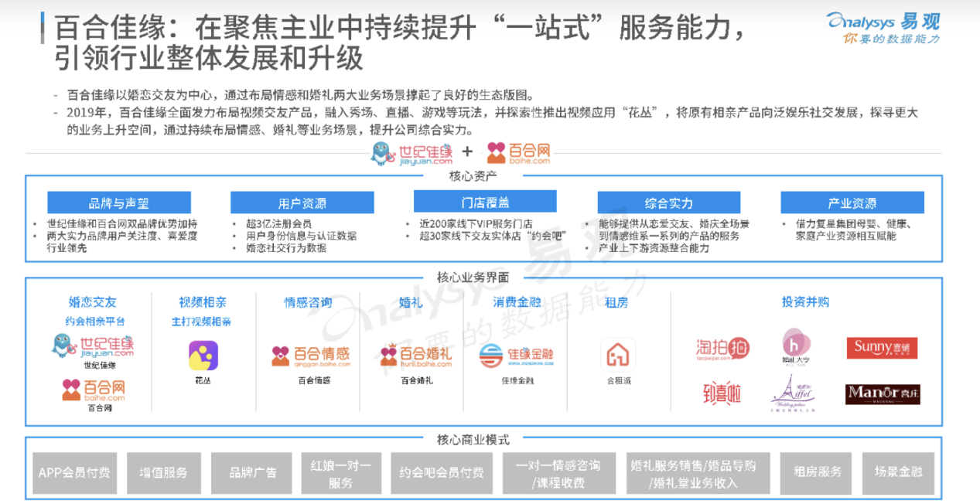Select the 投资并购 column heading

coord(805,302)
